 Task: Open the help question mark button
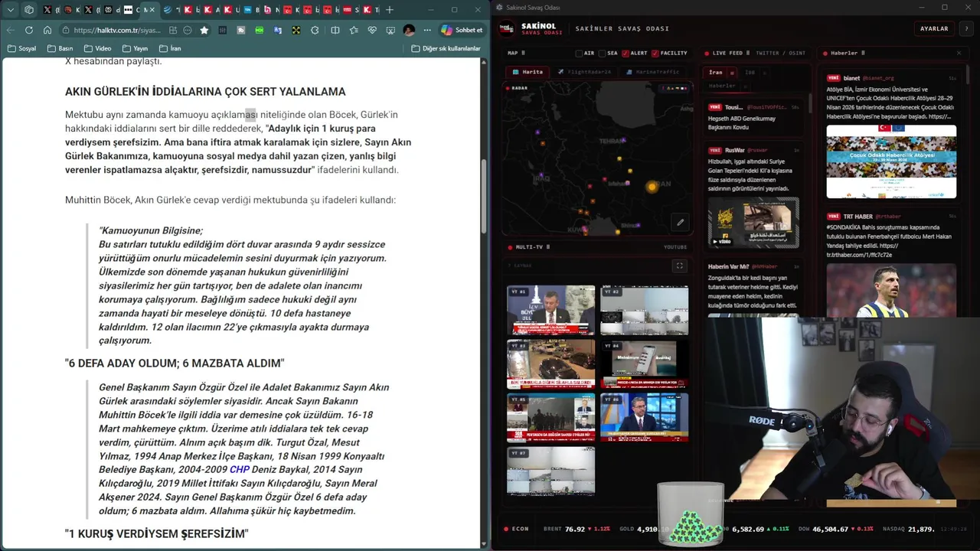(966, 28)
